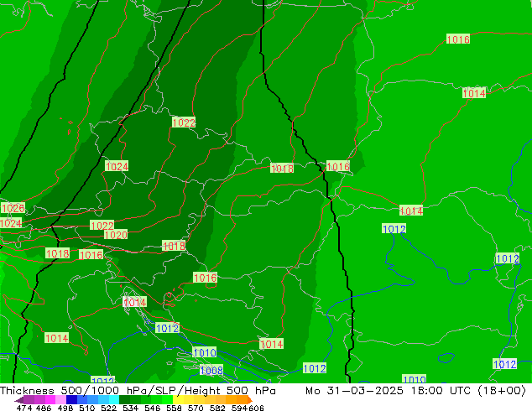Click the forecast date 'Mo 31-03-2025 18:00 UTC'
The height and width of the screenshot is (411, 532).
tap(389, 391)
